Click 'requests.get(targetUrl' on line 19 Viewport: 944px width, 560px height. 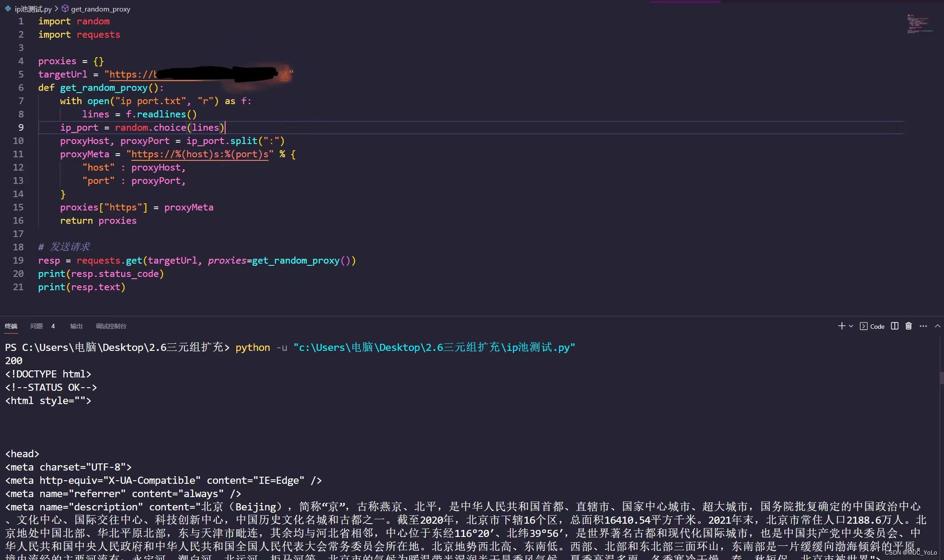[x=136, y=261]
